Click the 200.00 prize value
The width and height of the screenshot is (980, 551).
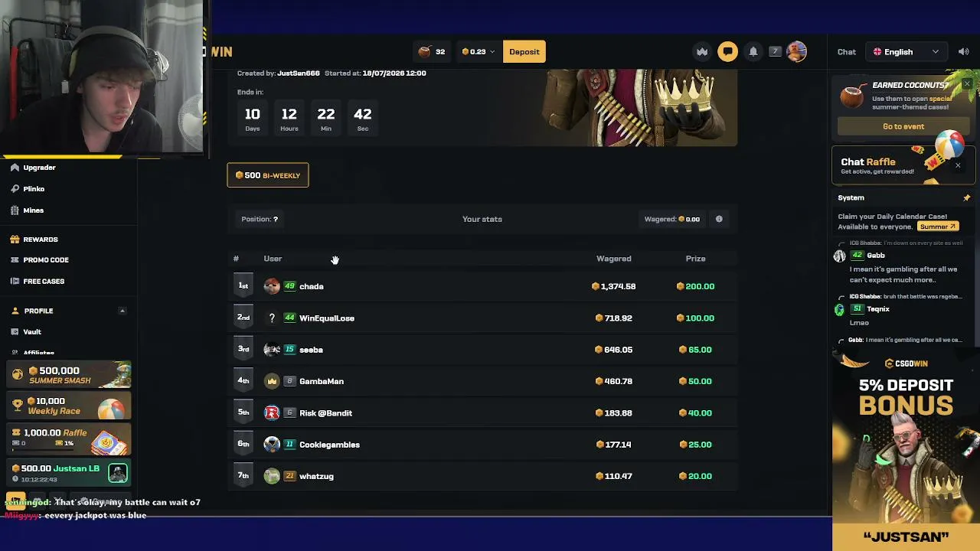click(695, 287)
